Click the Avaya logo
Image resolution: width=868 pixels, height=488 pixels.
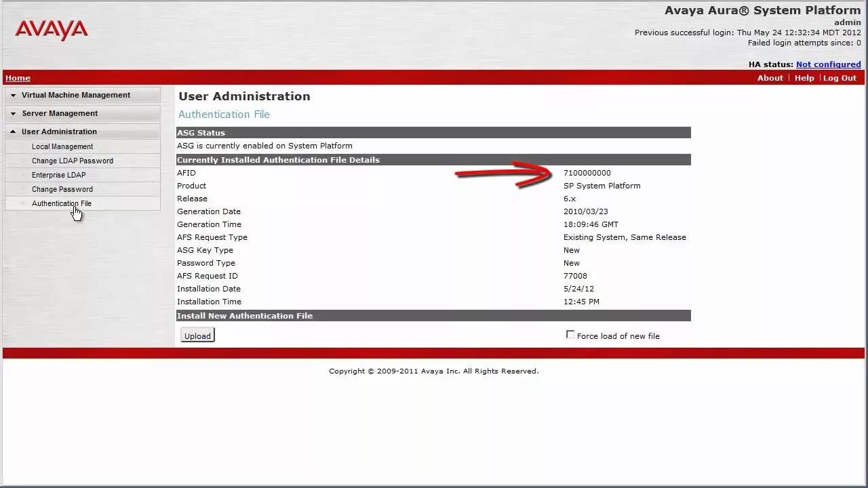pos(51,30)
